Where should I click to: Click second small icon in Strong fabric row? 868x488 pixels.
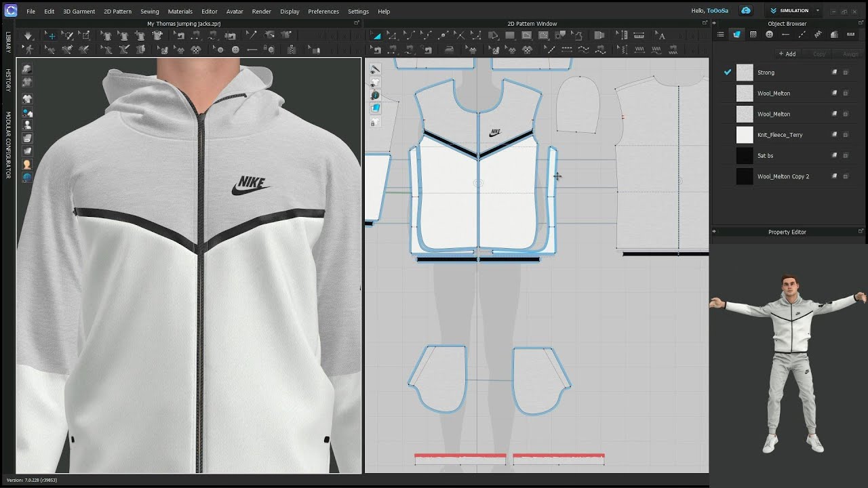(x=846, y=73)
